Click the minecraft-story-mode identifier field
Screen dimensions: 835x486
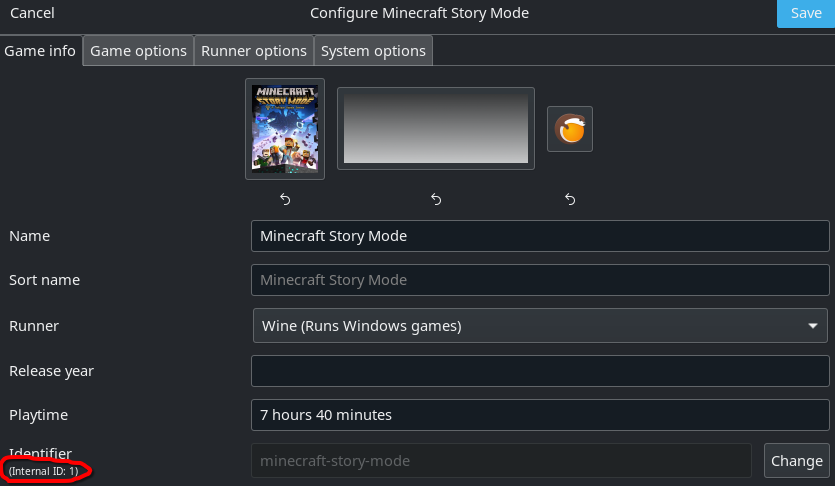tap(501, 460)
